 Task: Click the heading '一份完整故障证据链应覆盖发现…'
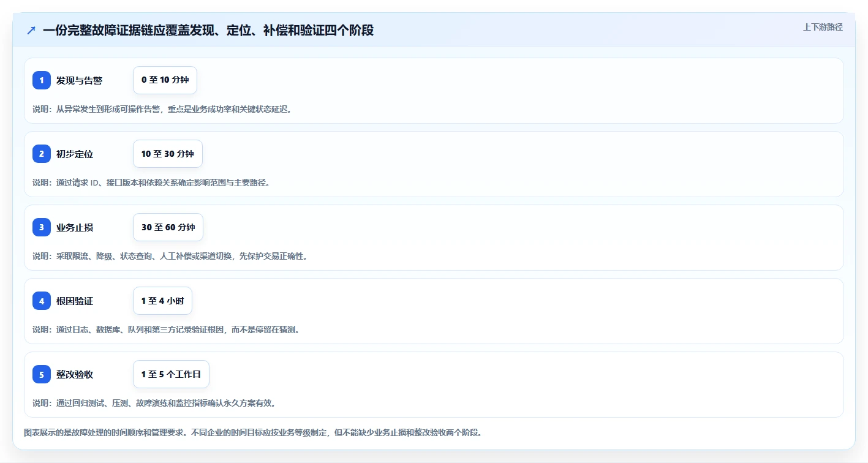pyautogui.click(x=208, y=30)
